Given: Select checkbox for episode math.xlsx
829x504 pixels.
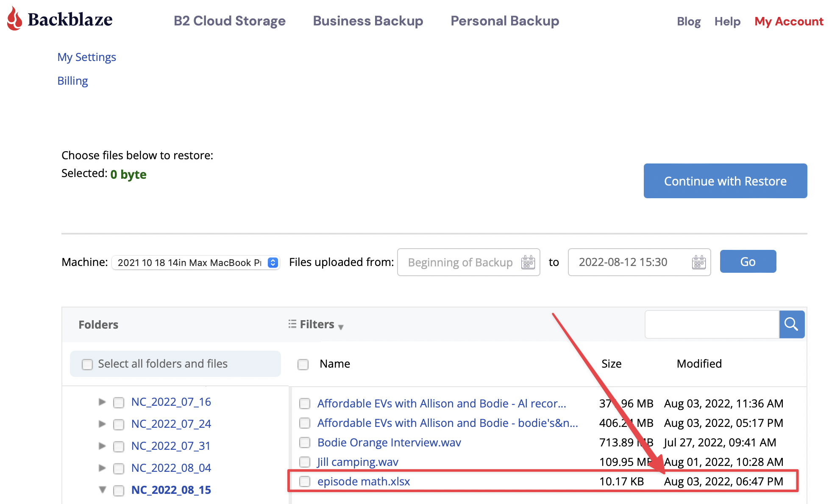Looking at the screenshot, I should point(305,482).
